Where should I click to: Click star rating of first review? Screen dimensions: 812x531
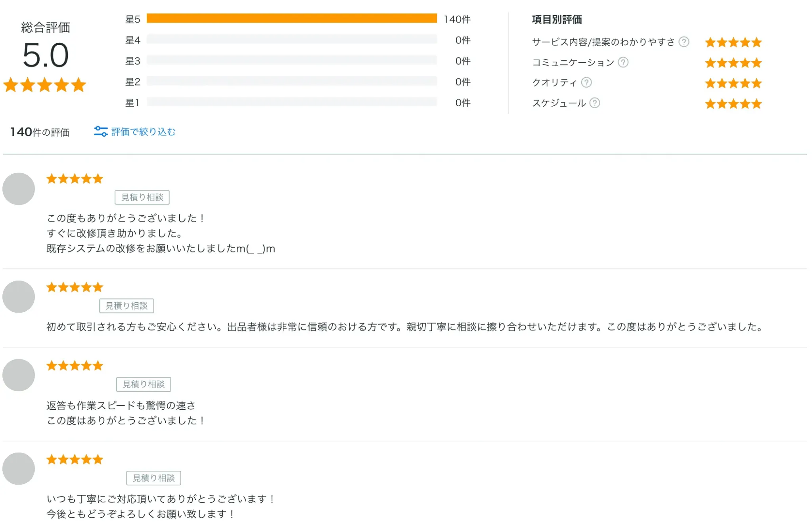coord(75,179)
